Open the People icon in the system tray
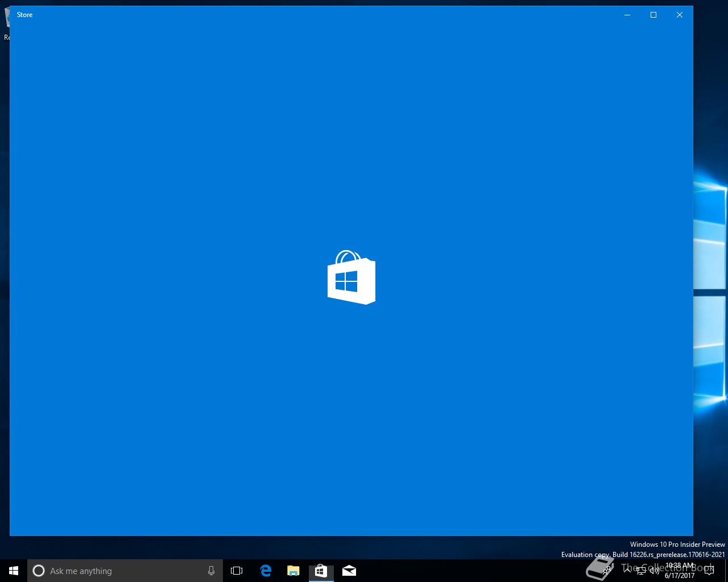728x582 pixels. pos(607,571)
